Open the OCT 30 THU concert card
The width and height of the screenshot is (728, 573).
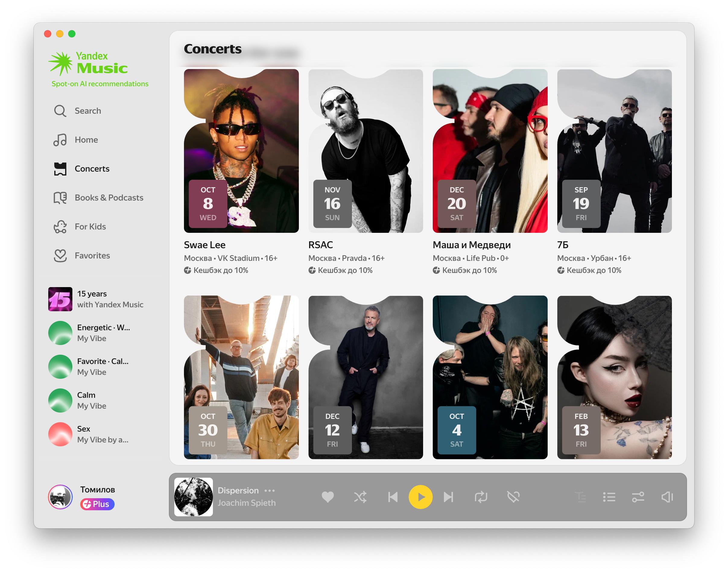point(241,377)
